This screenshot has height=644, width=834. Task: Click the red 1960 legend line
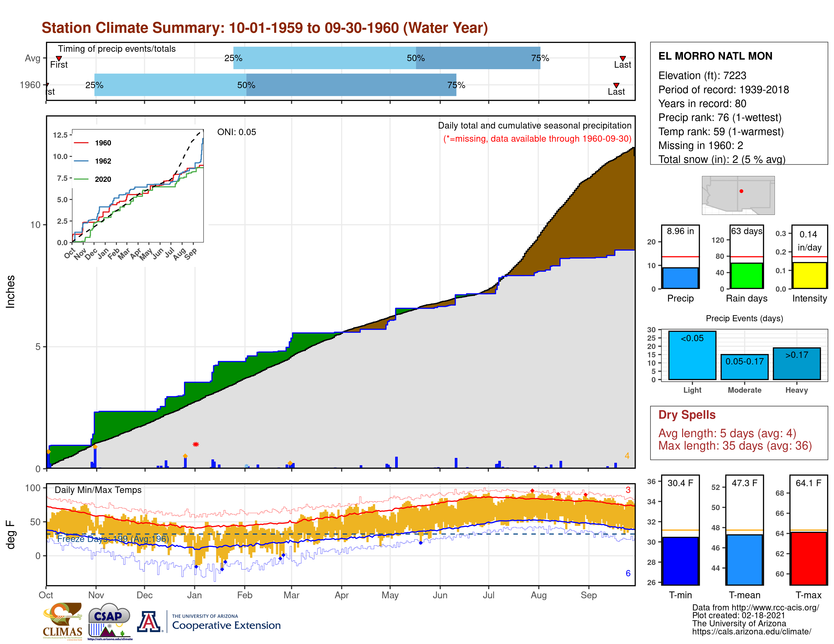[81, 143]
